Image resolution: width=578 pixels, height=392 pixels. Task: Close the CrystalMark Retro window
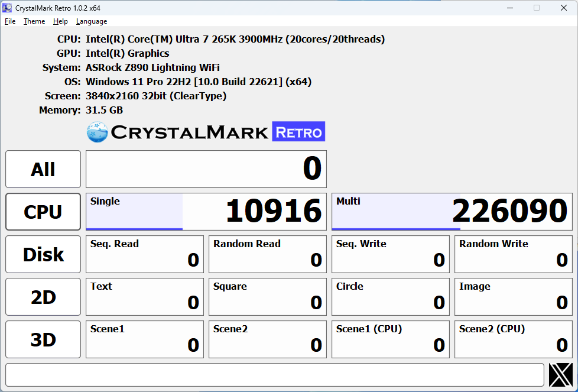pos(564,8)
